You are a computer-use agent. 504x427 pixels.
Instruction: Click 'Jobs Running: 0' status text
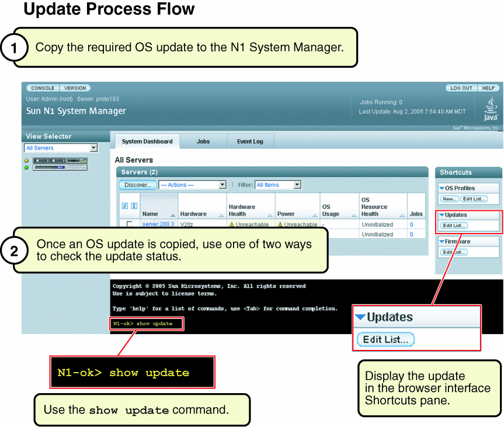point(381,102)
